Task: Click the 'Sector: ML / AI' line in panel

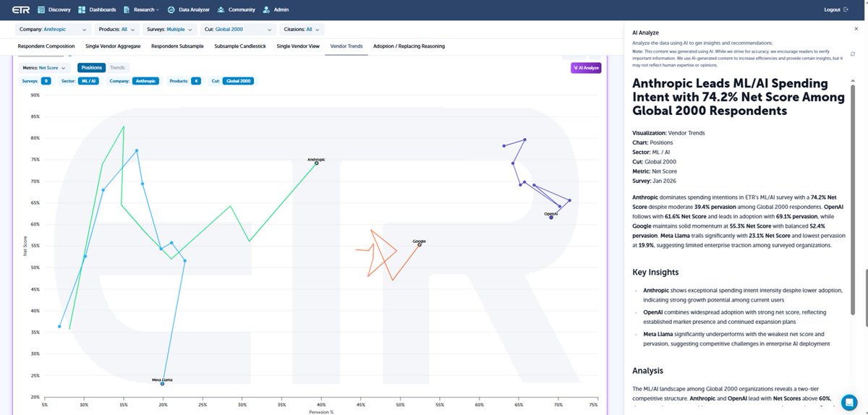Action: [x=651, y=153]
